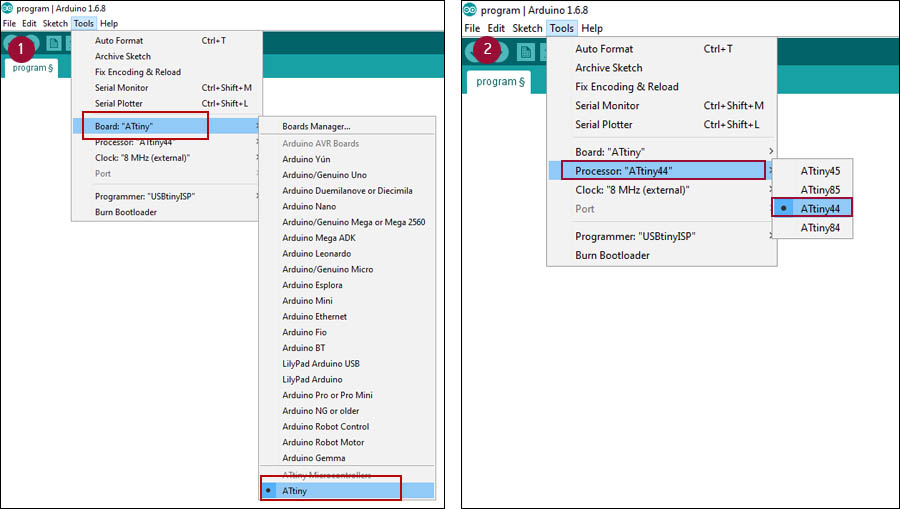Choose Archive Sketch in left window menu
The width and height of the screenshot is (900, 509).
166,56
